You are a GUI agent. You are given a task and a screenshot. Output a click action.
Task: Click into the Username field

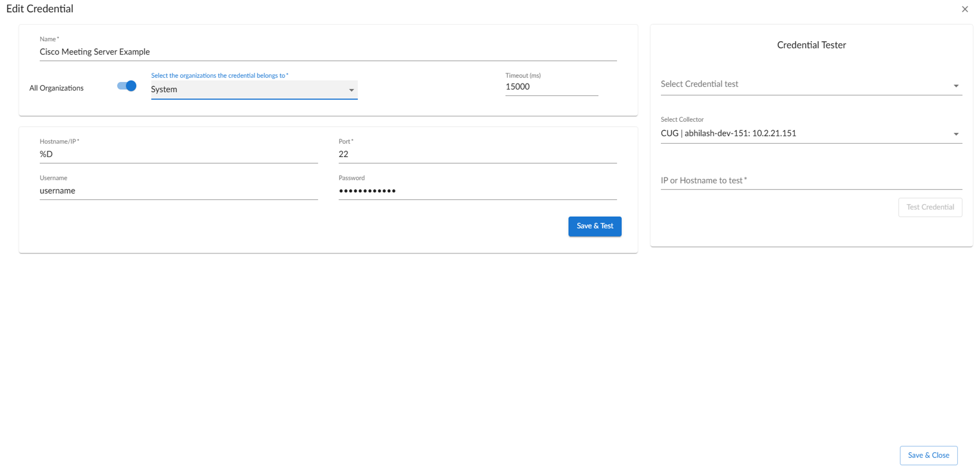[179, 191]
